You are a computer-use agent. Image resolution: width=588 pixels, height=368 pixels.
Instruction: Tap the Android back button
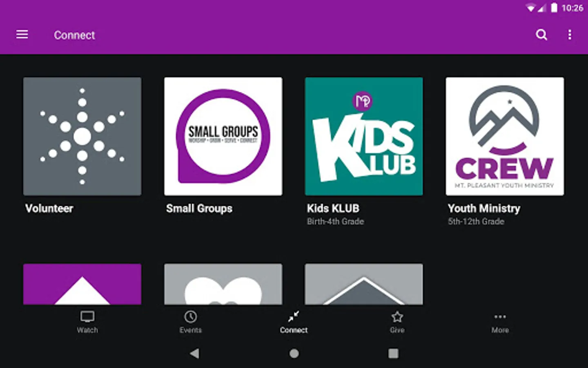tap(195, 353)
